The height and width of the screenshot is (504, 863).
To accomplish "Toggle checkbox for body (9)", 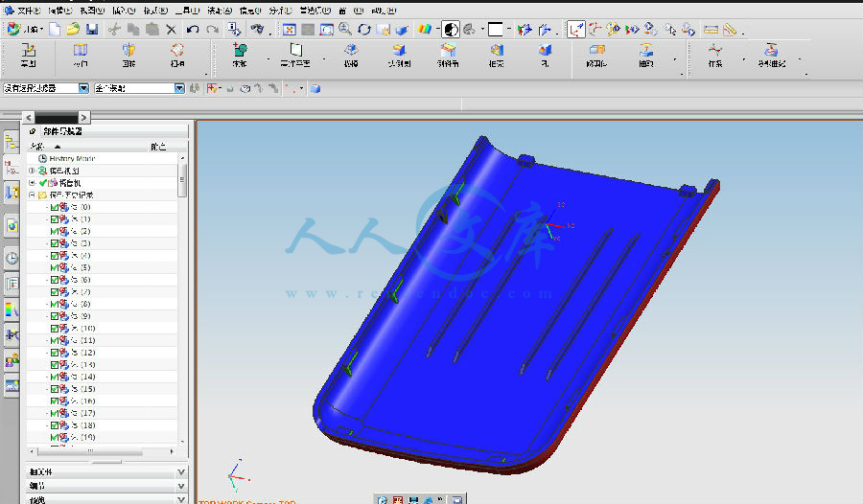I will [x=55, y=316].
